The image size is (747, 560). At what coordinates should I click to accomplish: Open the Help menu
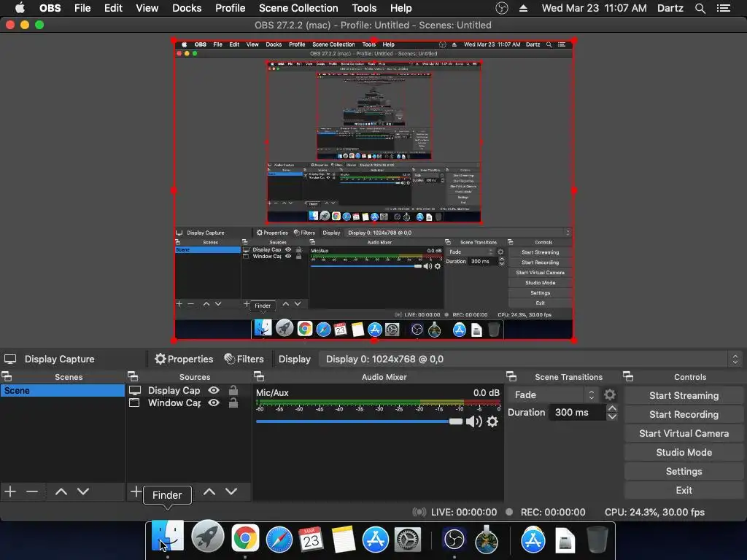pos(400,8)
